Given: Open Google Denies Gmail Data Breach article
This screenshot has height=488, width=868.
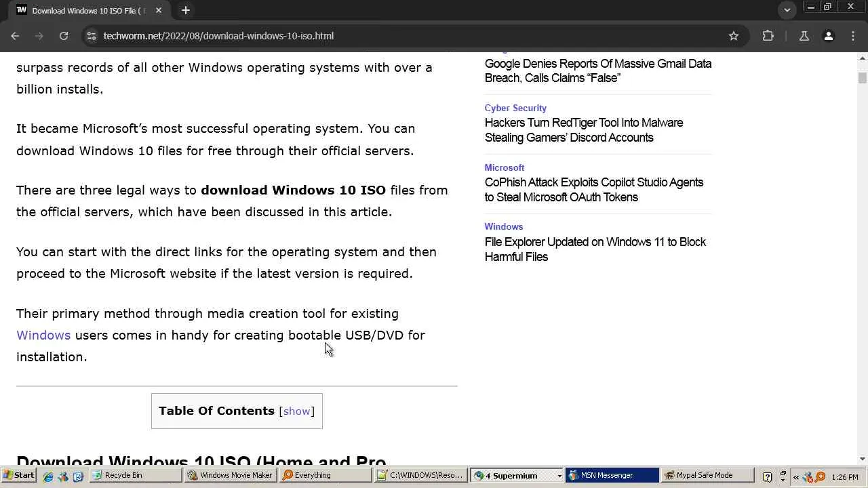Looking at the screenshot, I should tap(598, 70).
